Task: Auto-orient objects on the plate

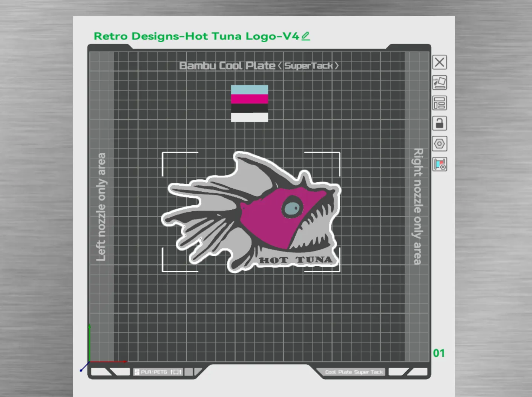Action: pos(440,82)
